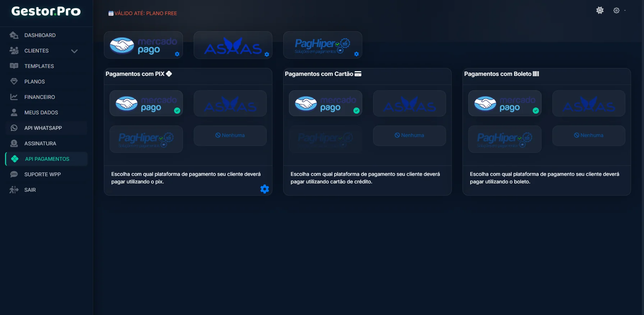This screenshot has height=315, width=644.
Task: Click the GestorPro logo
Action: click(x=46, y=12)
